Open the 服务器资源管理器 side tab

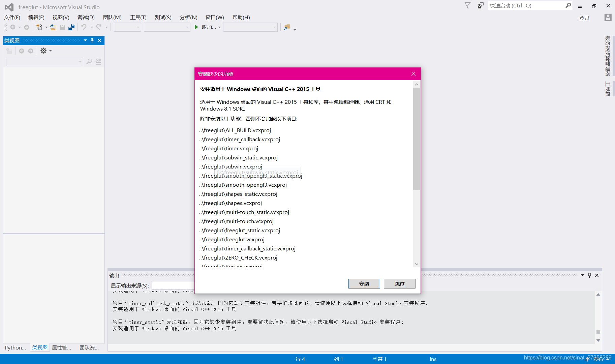[608, 56]
